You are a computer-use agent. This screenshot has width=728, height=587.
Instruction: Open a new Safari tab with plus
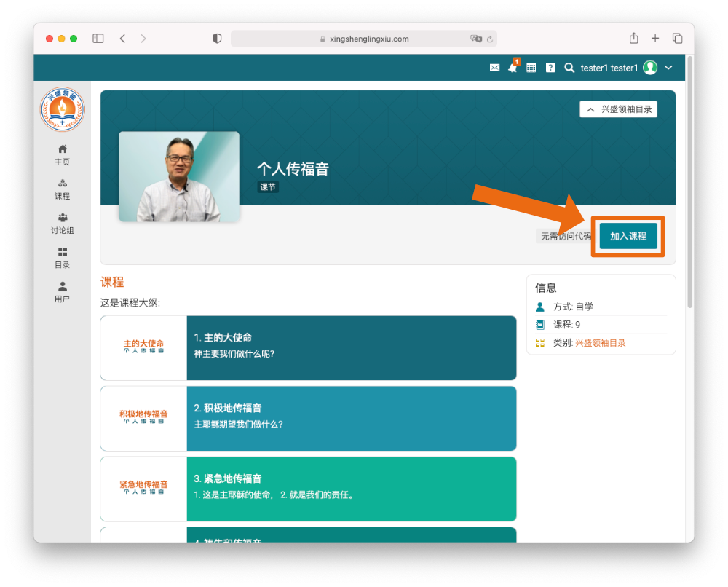tap(655, 39)
